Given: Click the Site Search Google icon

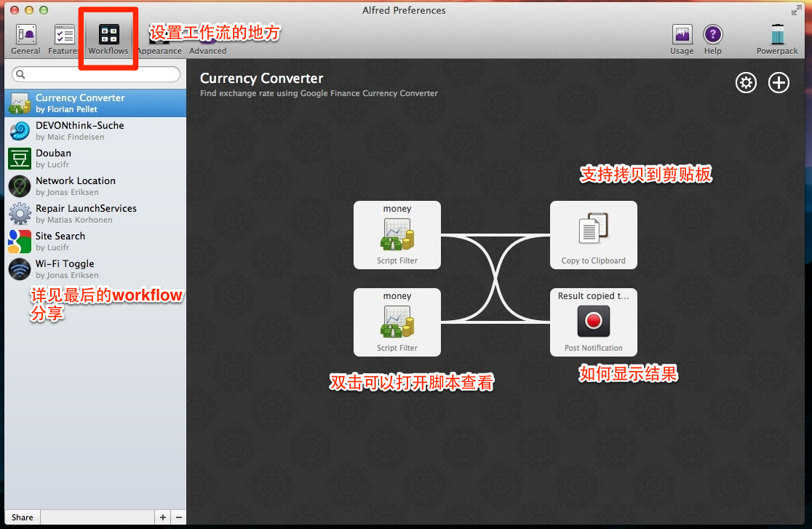Looking at the screenshot, I should (x=20, y=242).
